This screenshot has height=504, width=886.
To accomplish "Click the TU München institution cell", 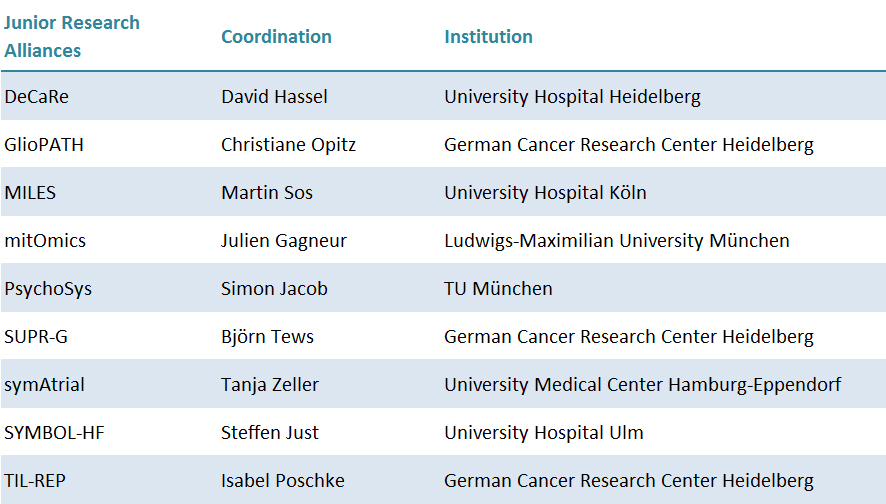I will tap(498, 289).
